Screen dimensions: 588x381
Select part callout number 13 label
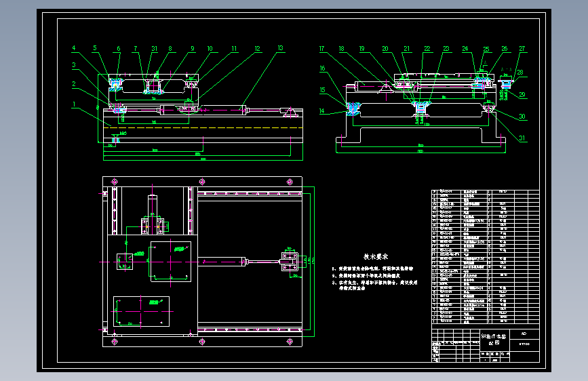coord(281,48)
